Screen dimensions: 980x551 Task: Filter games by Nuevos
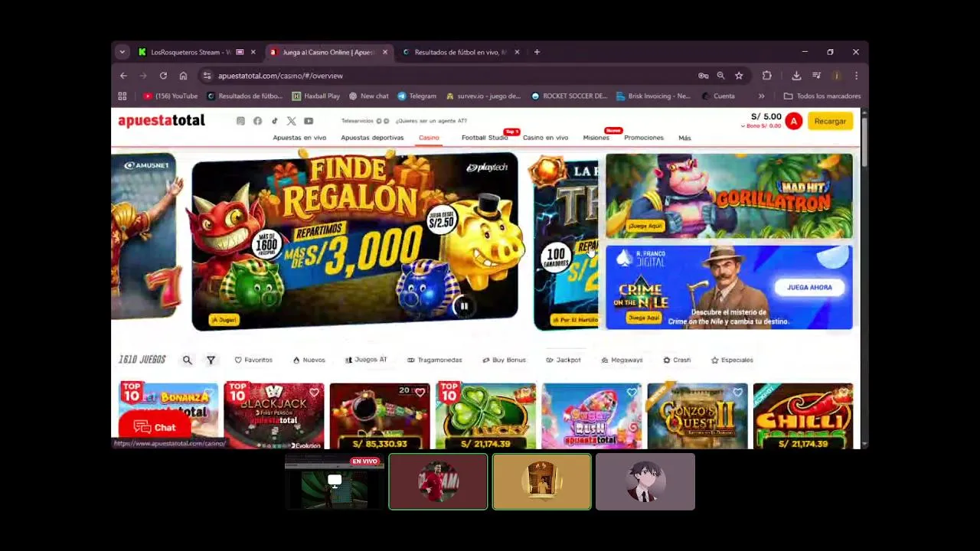[309, 360]
